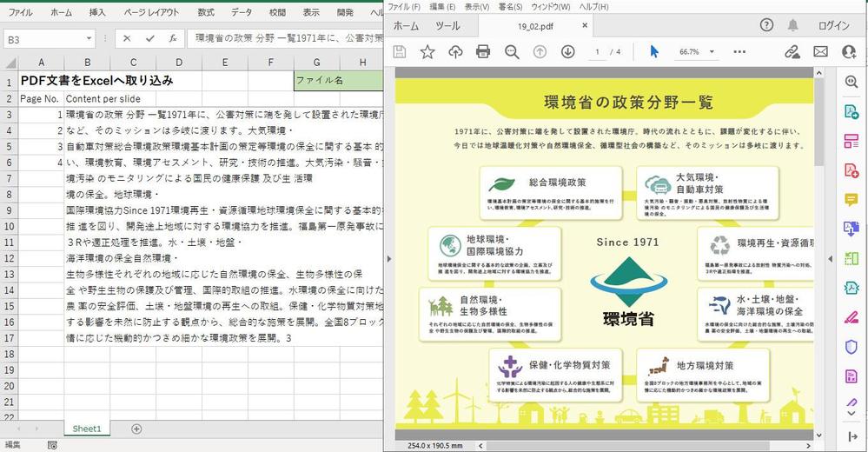Screen dimensions: 868x452
Task: Open the Excel Name Box dropdown arrow
Action: 89,39
